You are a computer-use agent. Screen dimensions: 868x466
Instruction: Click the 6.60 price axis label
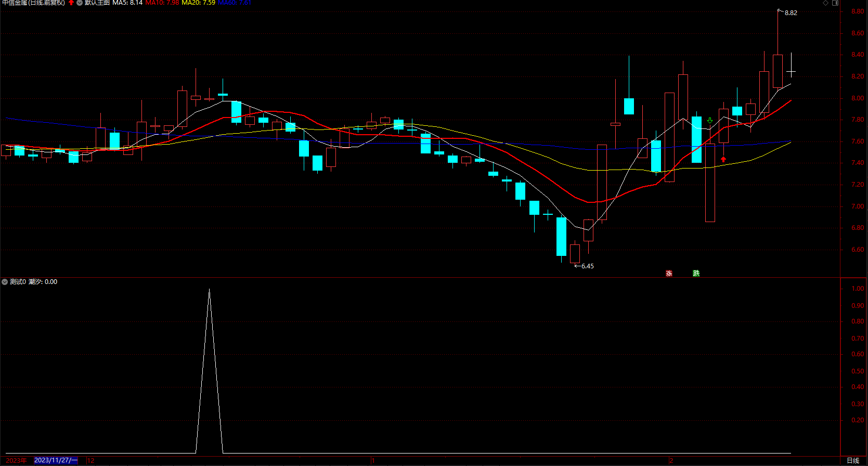(858, 250)
